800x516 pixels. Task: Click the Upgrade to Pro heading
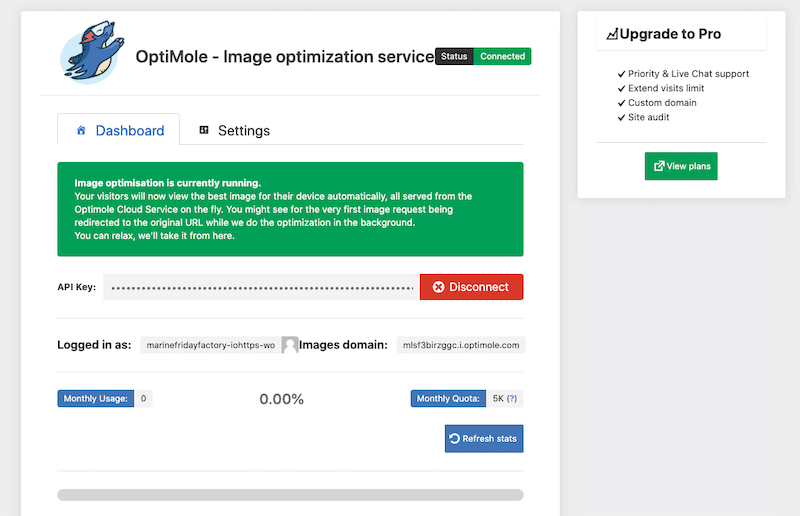(x=670, y=34)
